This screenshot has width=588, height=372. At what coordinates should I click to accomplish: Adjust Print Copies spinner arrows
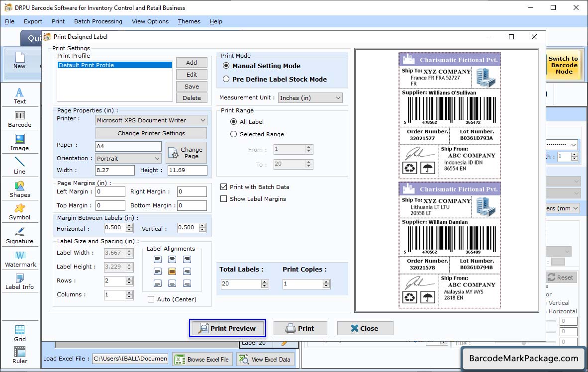click(x=327, y=284)
